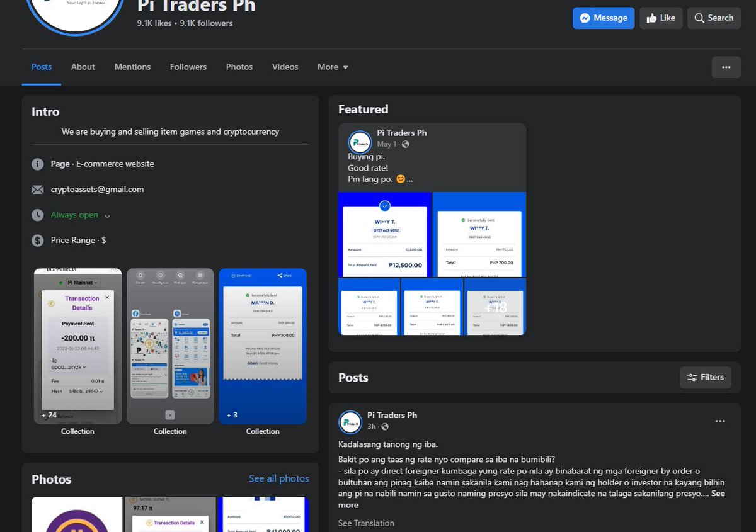Viewport: 756px width, 532px height.
Task: Click the featured post profile avatar
Action: (360, 142)
